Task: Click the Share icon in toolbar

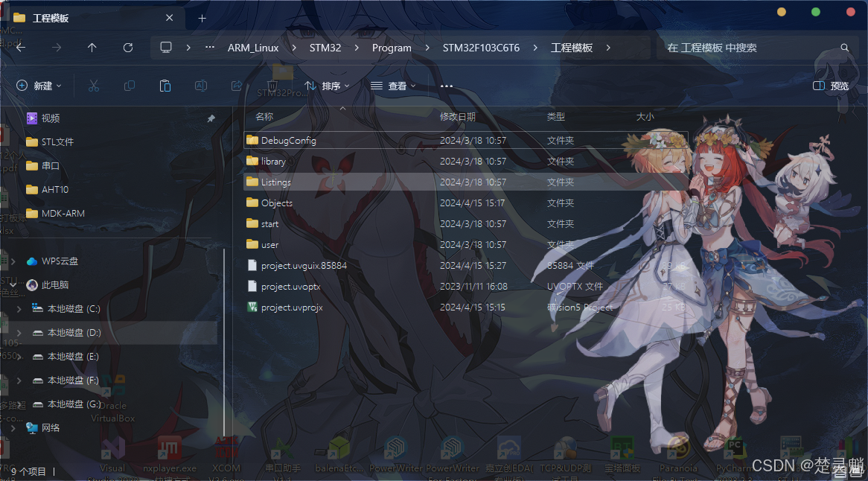Action: coord(237,86)
